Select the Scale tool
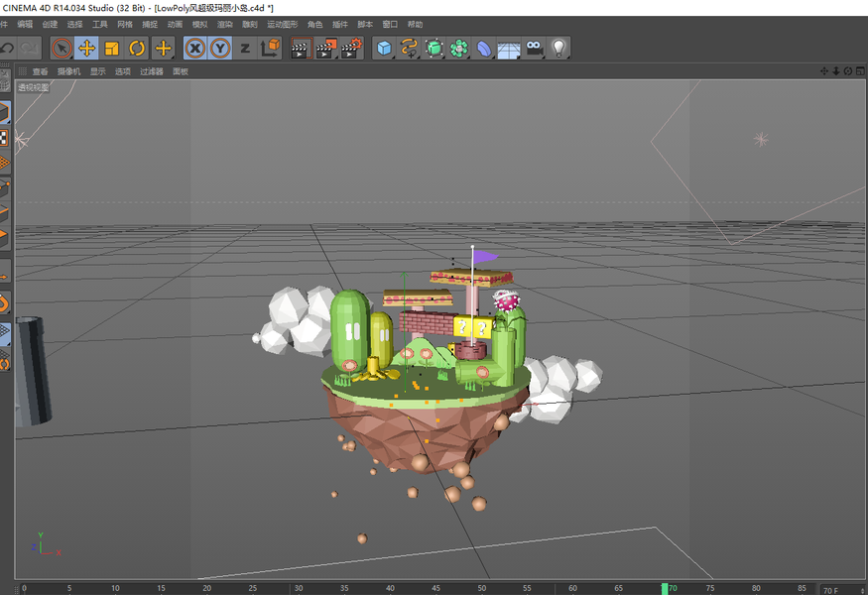Screen dimensions: 868x595 click(x=112, y=49)
